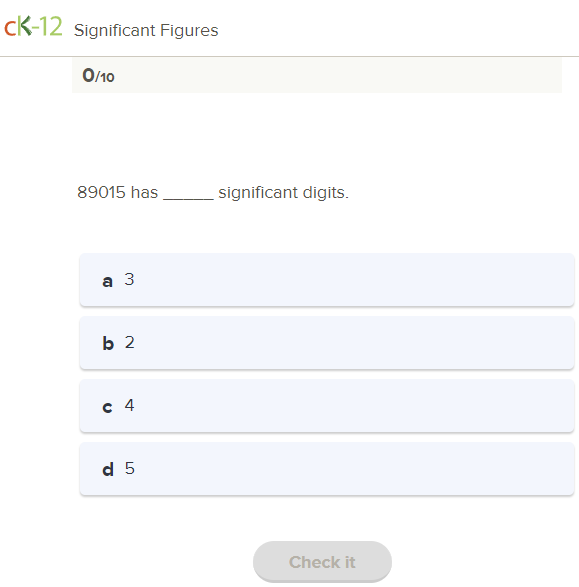Open the Significant Figures title
This screenshot has width=579, height=587.
[146, 30]
